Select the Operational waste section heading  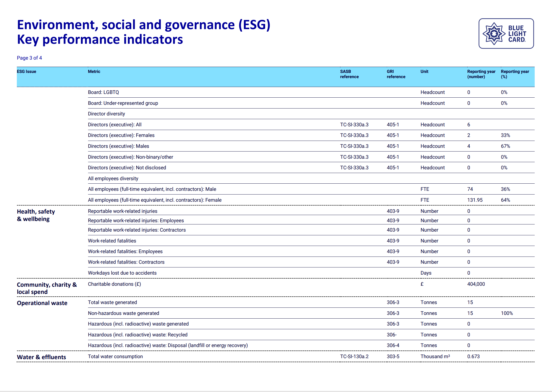point(42,303)
